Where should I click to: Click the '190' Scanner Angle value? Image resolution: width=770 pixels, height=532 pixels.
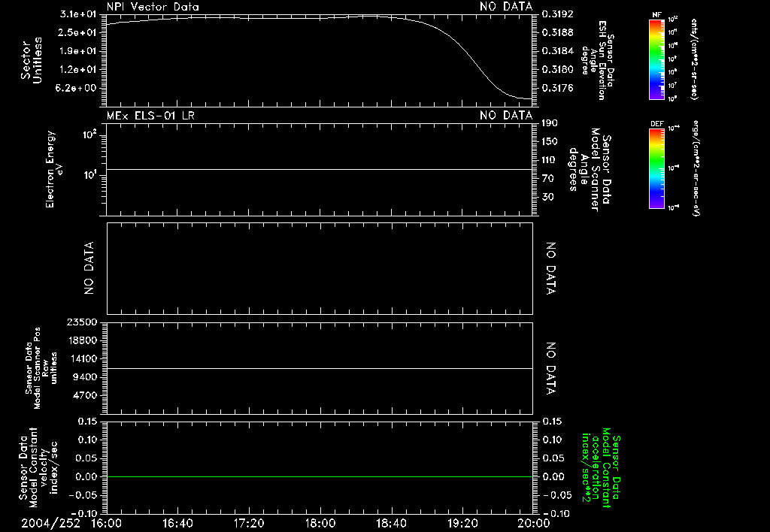coord(550,122)
